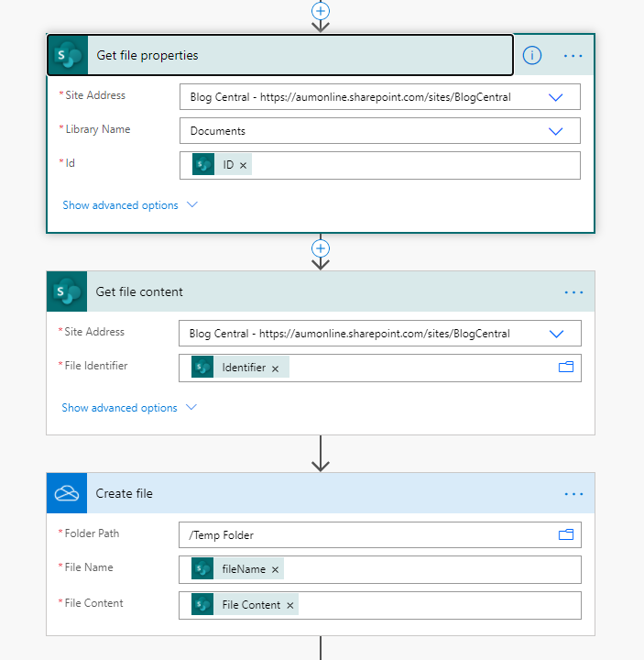Click the insert step plus button above Get file properties
The height and width of the screenshot is (660, 644).
(321, 11)
